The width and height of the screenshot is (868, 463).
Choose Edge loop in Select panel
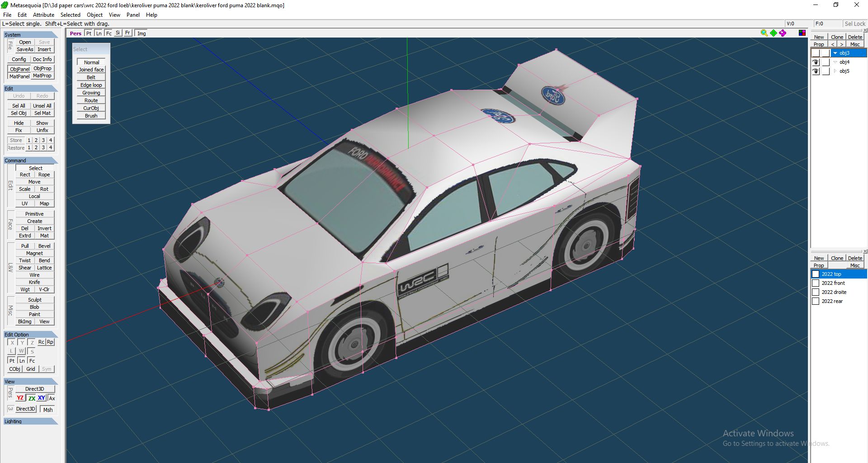click(x=91, y=85)
